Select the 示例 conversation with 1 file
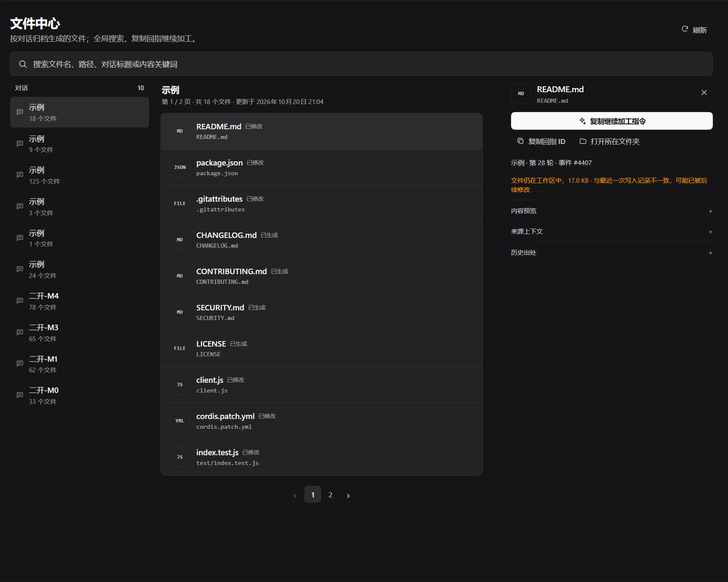The height and width of the screenshot is (582, 728). pyautogui.click(x=80, y=238)
